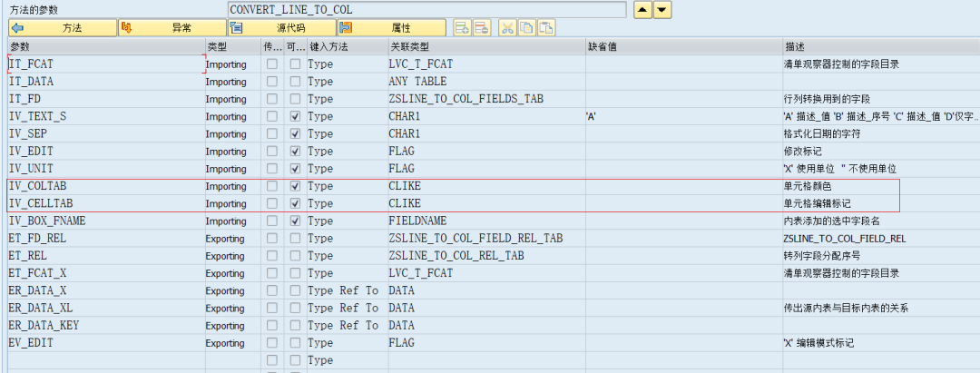This screenshot has height=373, width=980.
Task: Go back to 方法 (methods) view
Action: point(63,28)
